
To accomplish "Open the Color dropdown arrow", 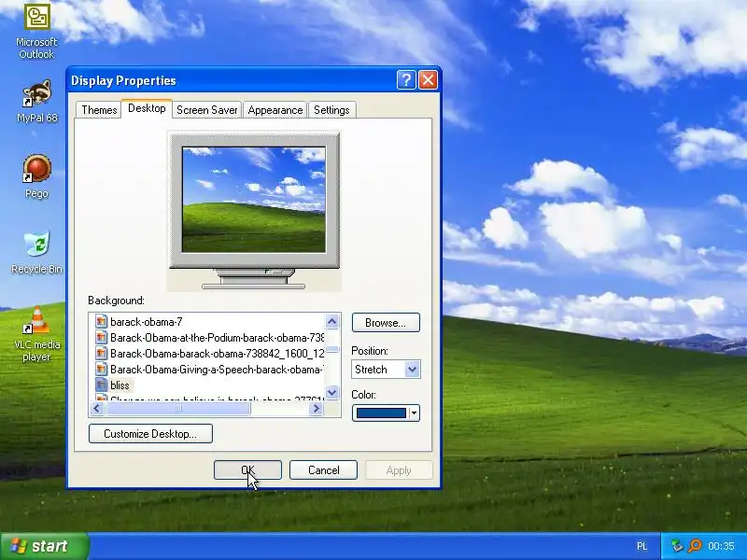I will (414, 413).
